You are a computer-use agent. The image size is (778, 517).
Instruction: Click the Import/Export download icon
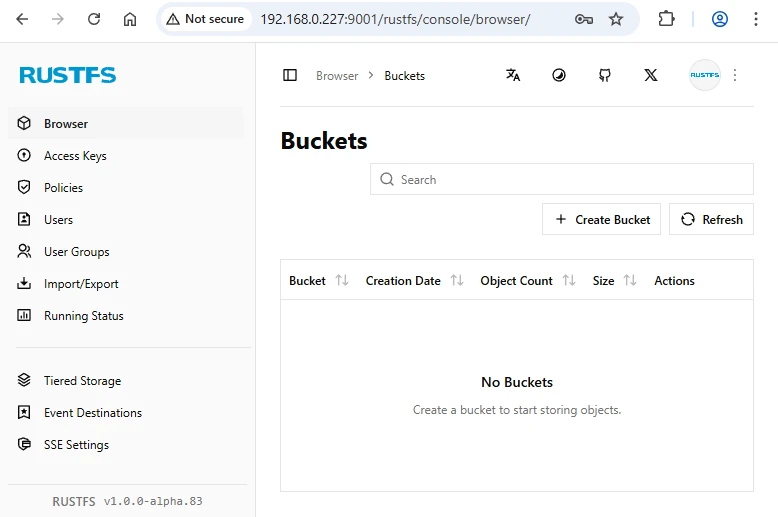[24, 283]
